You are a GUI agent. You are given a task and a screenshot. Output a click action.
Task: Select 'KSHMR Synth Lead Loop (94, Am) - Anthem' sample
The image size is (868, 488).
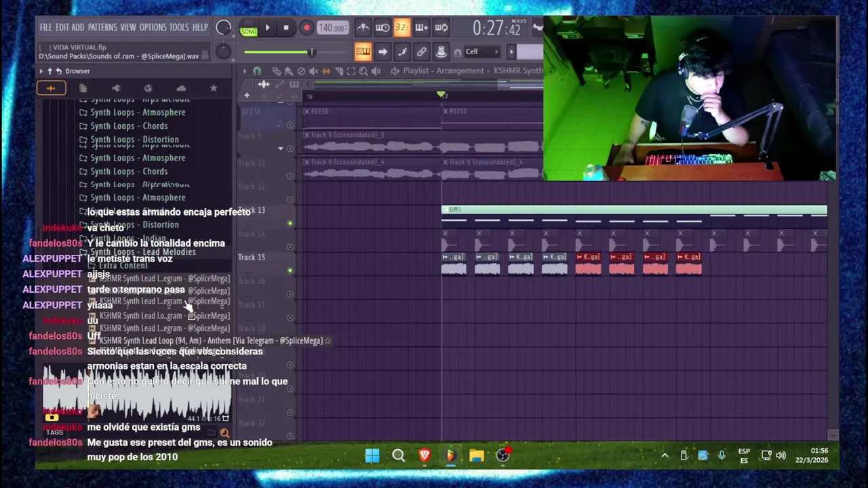(x=211, y=341)
